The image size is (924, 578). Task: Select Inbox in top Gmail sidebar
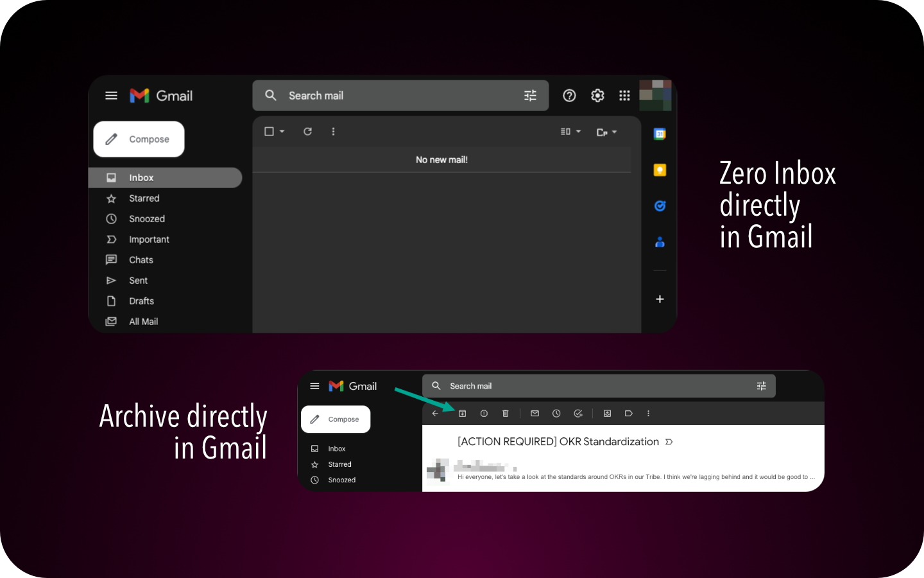click(165, 178)
